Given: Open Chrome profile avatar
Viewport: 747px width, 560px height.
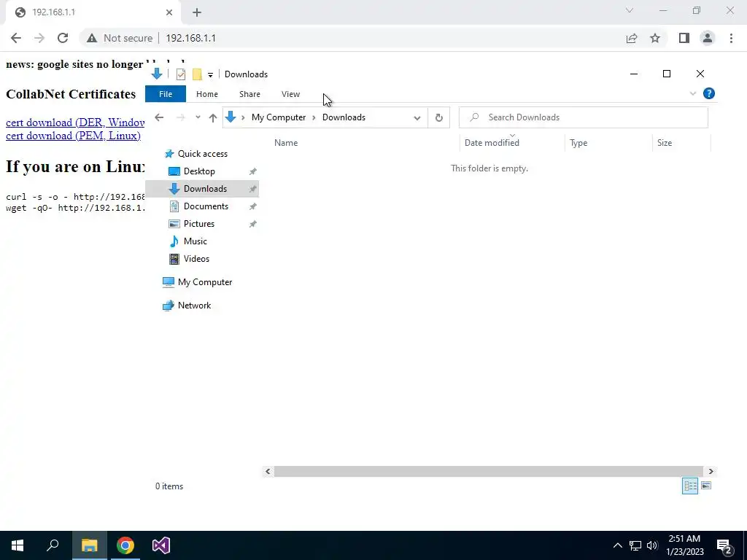Looking at the screenshot, I should click(x=708, y=38).
